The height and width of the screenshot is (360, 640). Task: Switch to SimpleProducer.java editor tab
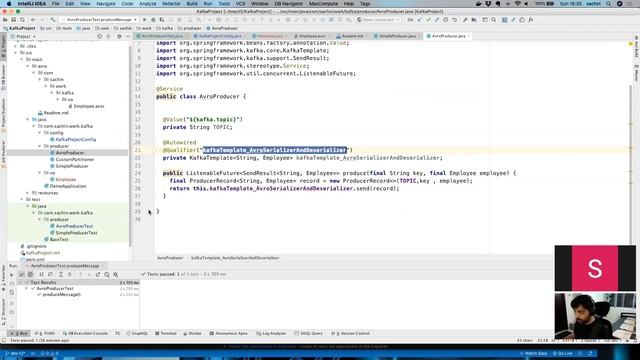397,36
